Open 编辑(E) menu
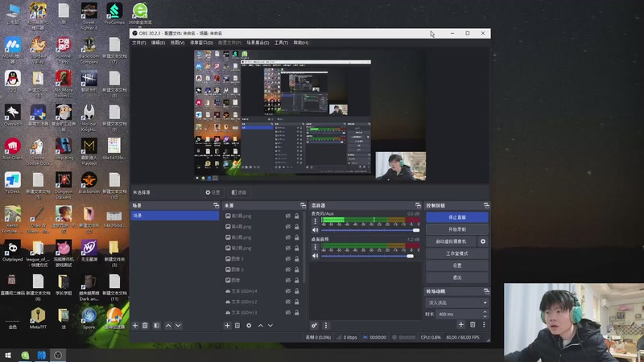The height and width of the screenshot is (362, 644). coord(158,43)
